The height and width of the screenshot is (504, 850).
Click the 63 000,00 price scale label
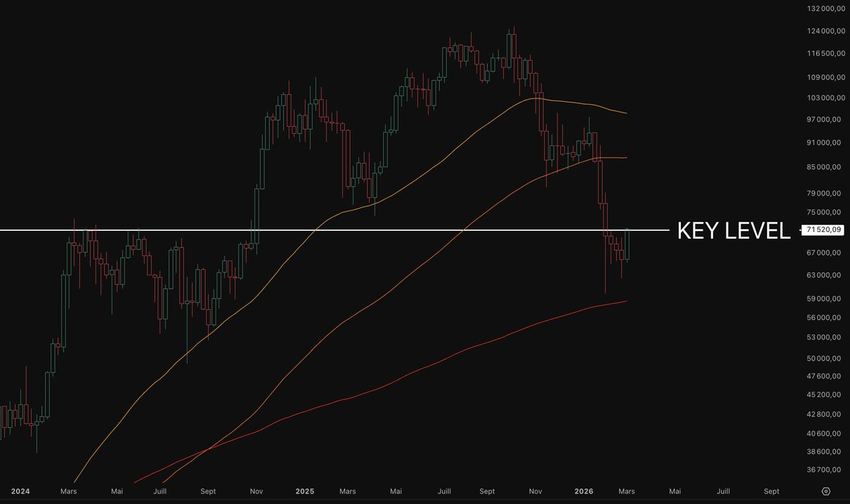tap(826, 275)
